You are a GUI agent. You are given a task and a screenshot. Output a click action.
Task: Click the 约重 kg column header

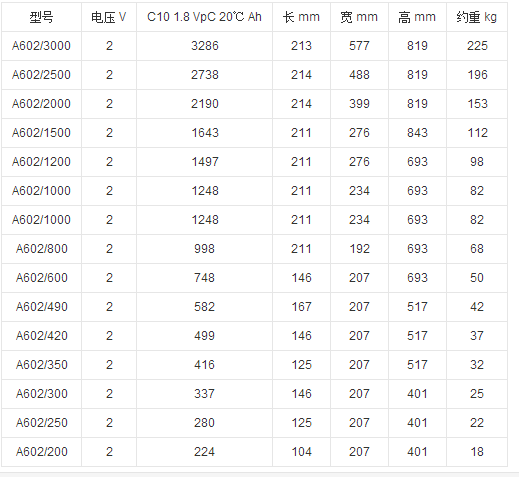477,17
